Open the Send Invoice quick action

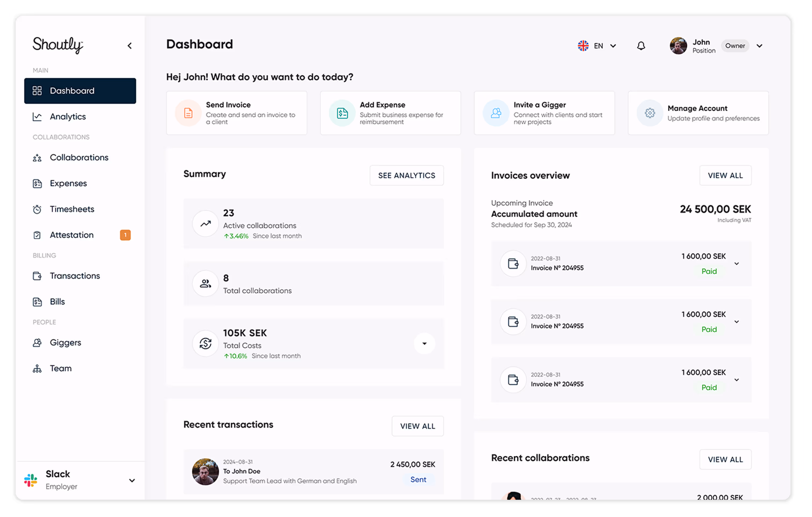[x=236, y=113]
